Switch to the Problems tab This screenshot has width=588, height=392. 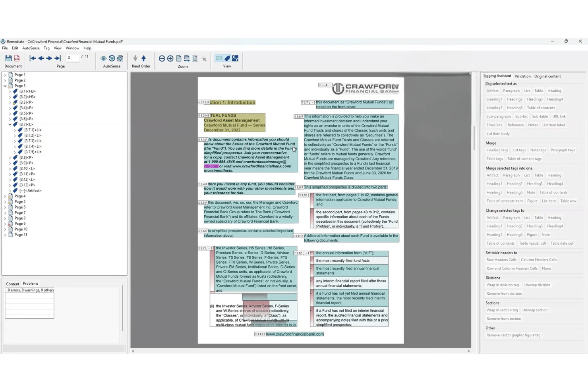tap(31, 284)
